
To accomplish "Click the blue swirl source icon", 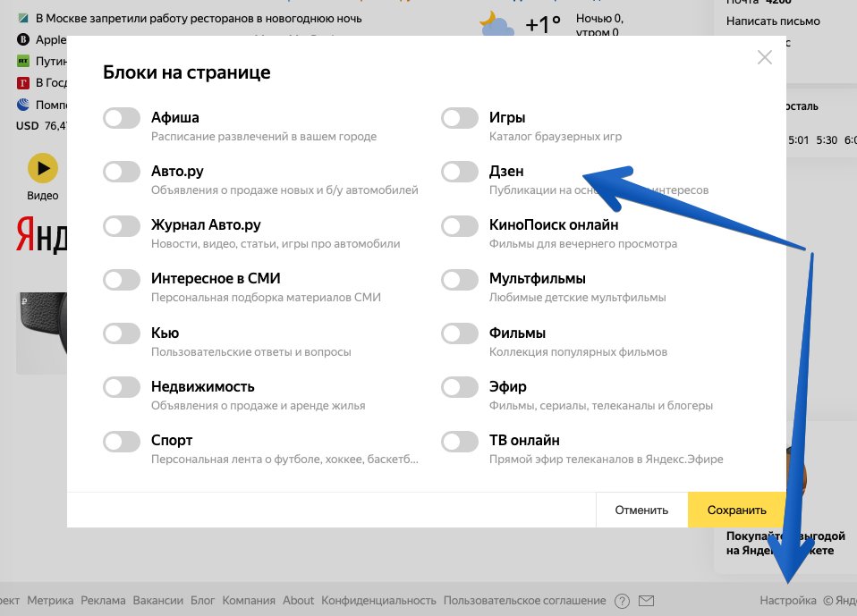I will click(x=23, y=104).
